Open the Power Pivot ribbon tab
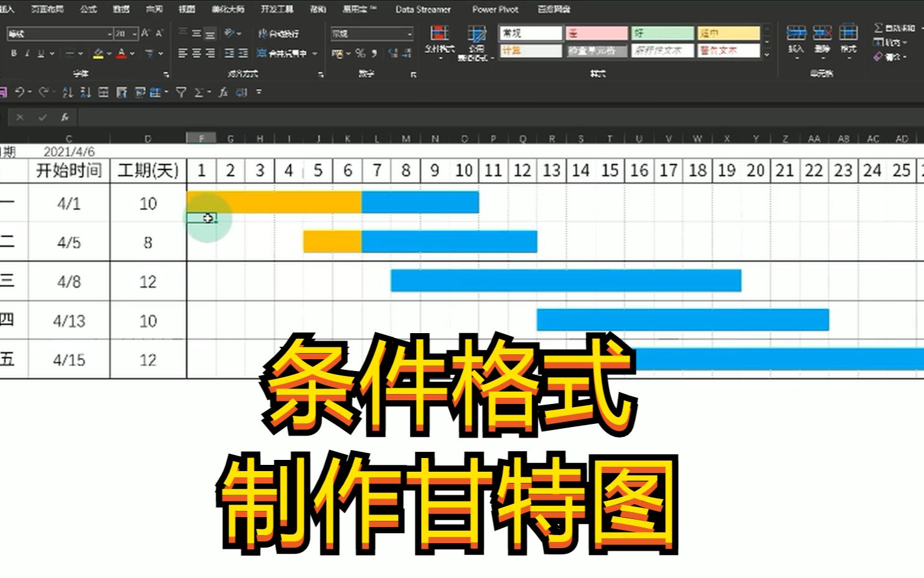This screenshot has width=924, height=578. [x=494, y=10]
